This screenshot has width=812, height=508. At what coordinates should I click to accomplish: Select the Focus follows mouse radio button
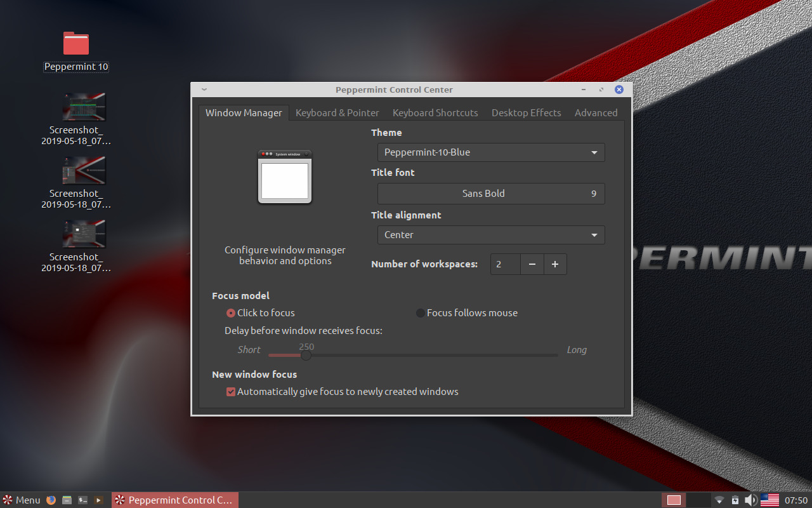[x=421, y=312]
